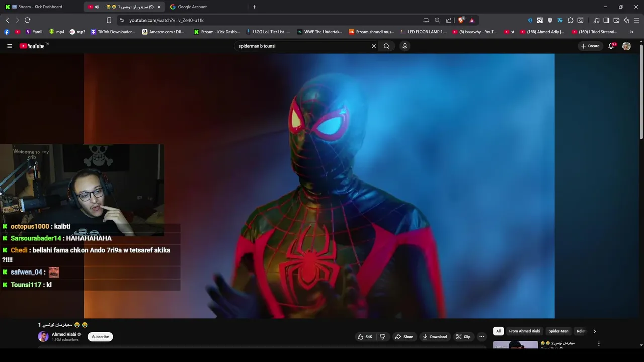The image size is (644, 362).
Task: Click the page vertical scrollbar
Action: (641, 92)
